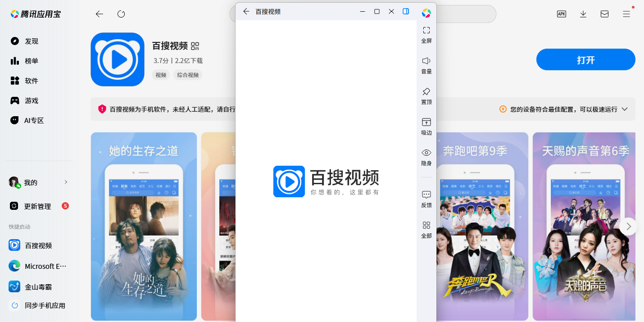The image size is (644, 322).
Task: Click the 你想看的，这里都有 slogan
Action: click(345, 192)
